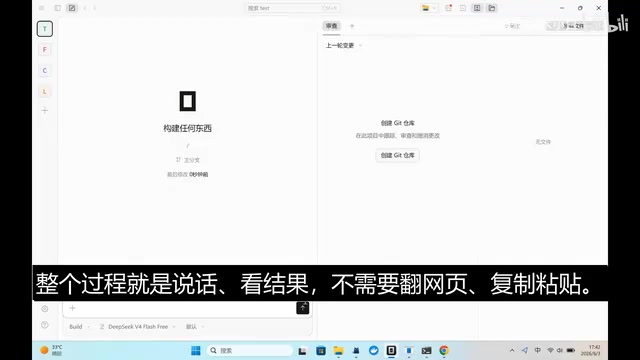
Task: Toggle the sidebar panel icon
Action: click(x=58, y=8)
